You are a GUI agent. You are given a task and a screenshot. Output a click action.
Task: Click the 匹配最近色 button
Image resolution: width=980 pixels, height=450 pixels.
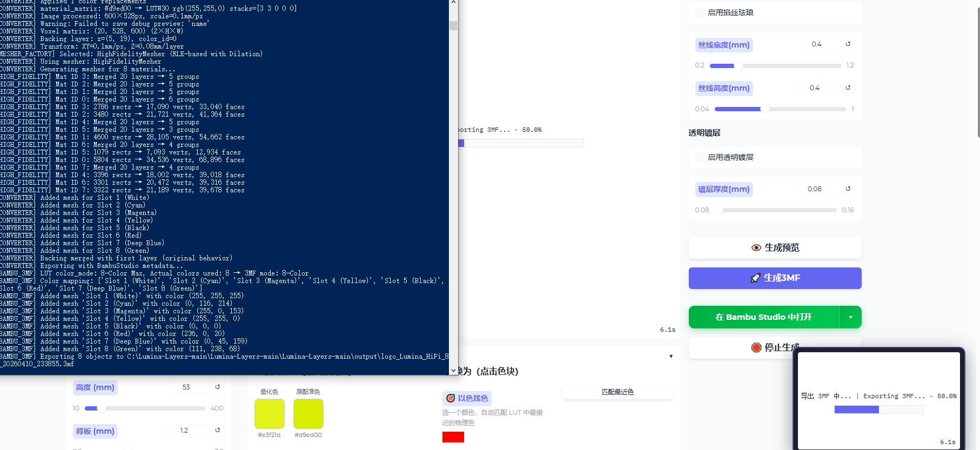pos(617,392)
